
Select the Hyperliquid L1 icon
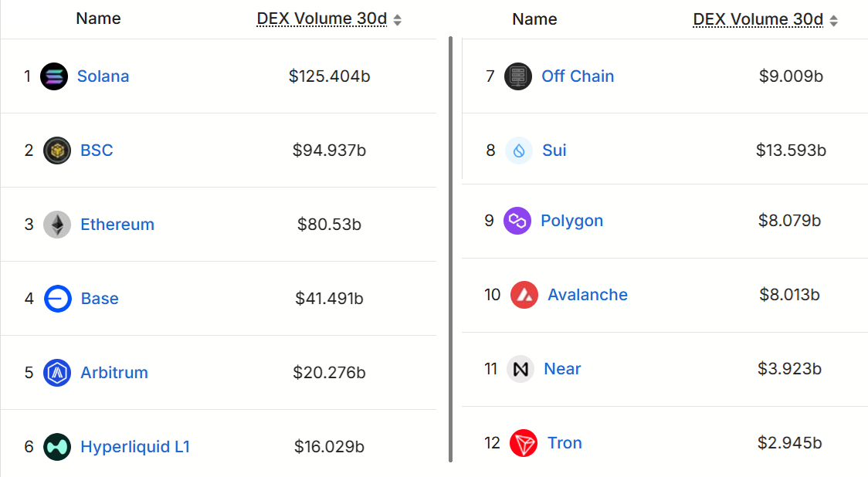coord(56,447)
